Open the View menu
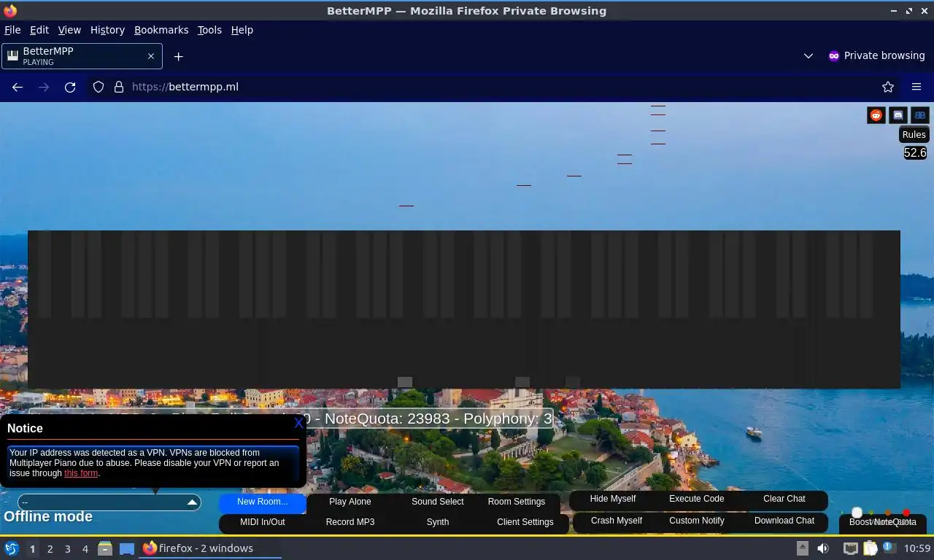This screenshot has height=560, width=934. pyautogui.click(x=69, y=30)
